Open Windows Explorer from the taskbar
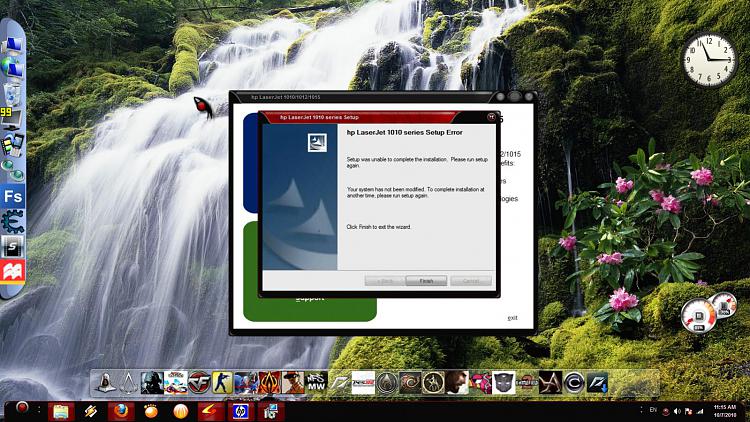750x422 pixels. [x=61, y=411]
